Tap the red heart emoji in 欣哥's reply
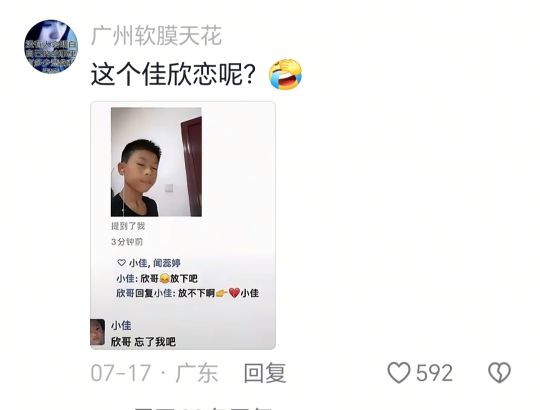 (234, 293)
